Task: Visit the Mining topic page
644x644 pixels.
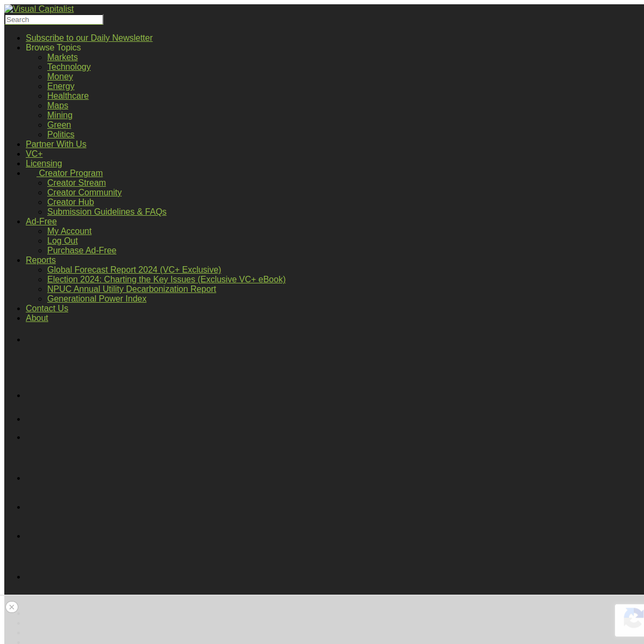Action: tap(60, 115)
